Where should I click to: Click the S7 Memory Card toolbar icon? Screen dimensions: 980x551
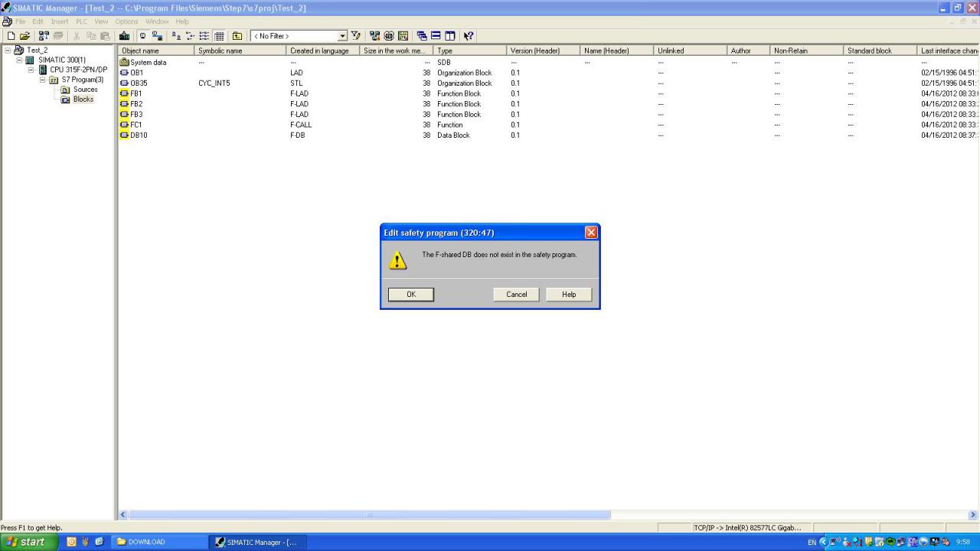tap(57, 36)
